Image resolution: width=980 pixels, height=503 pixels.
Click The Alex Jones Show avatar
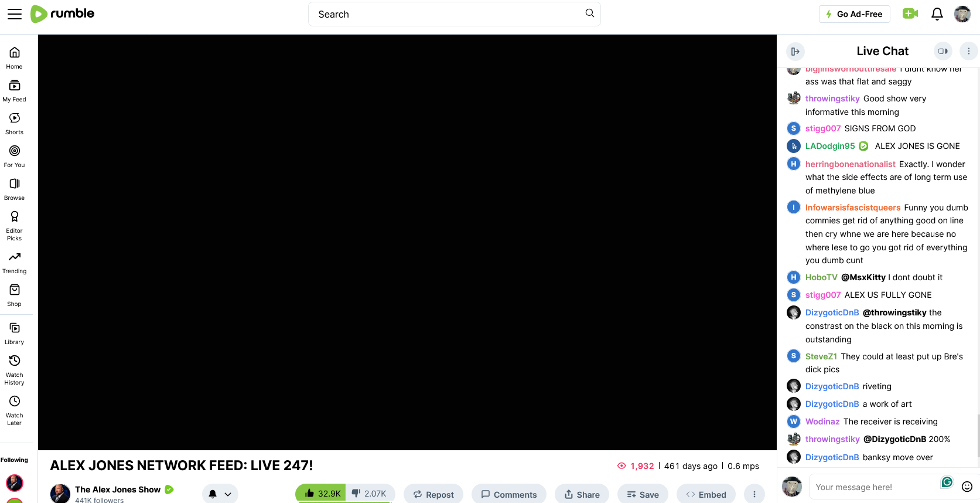60,494
